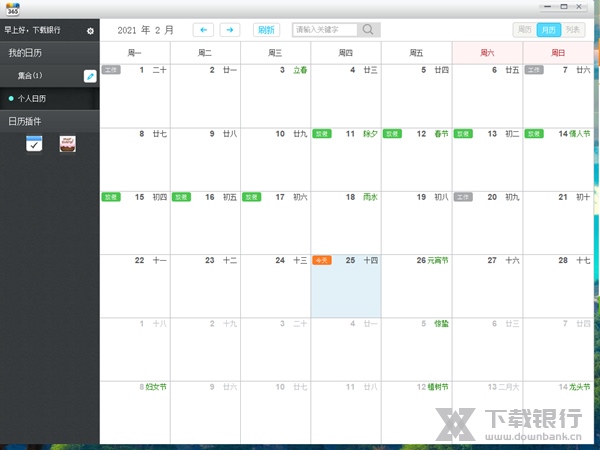Viewport: 600px width, 450px height.
Task: Click the keyword search input field
Action: 325,30
